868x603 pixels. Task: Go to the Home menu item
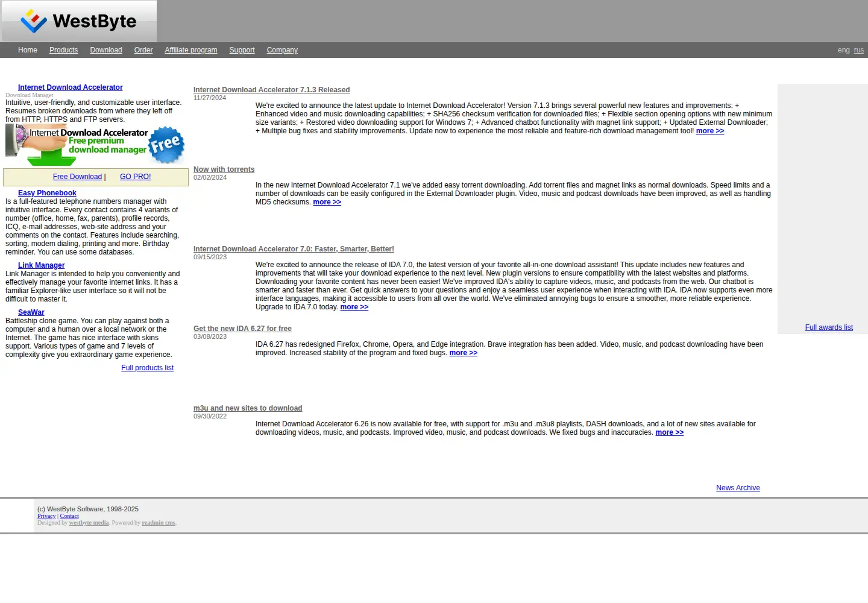(28, 50)
